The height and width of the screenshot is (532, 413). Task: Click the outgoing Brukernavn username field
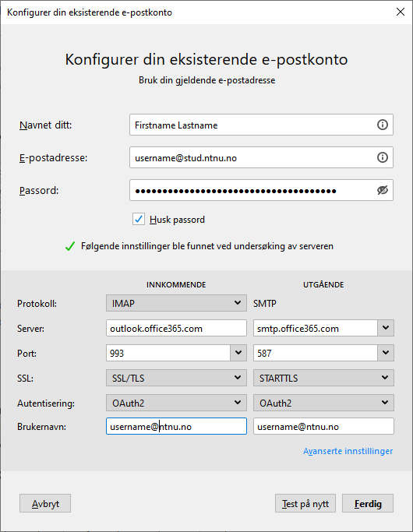(323, 426)
